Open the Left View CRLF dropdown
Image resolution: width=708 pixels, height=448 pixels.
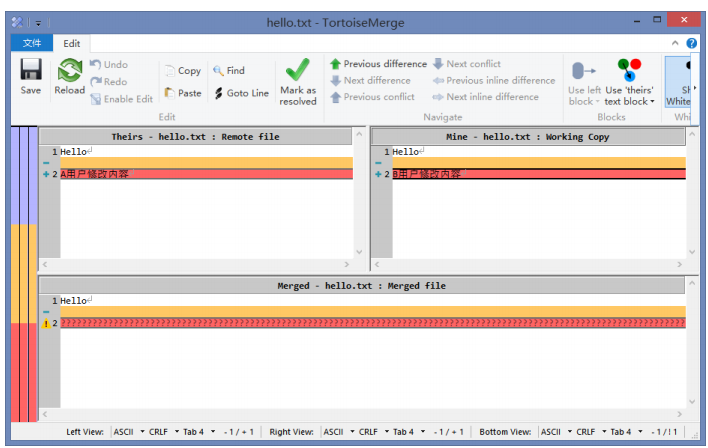coord(163,432)
